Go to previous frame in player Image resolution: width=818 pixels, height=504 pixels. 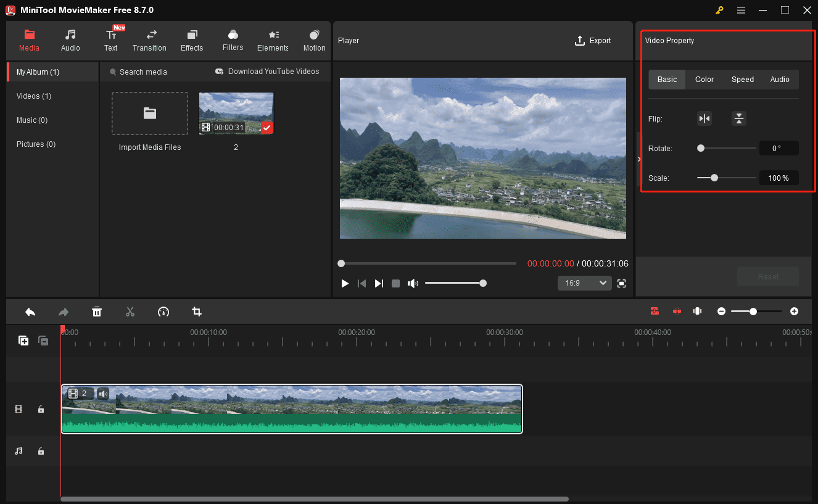[362, 283]
